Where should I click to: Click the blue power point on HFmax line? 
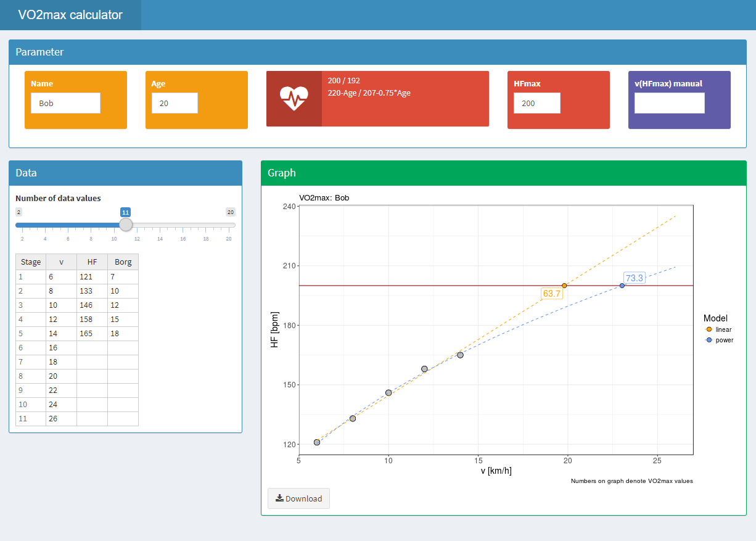(x=622, y=286)
